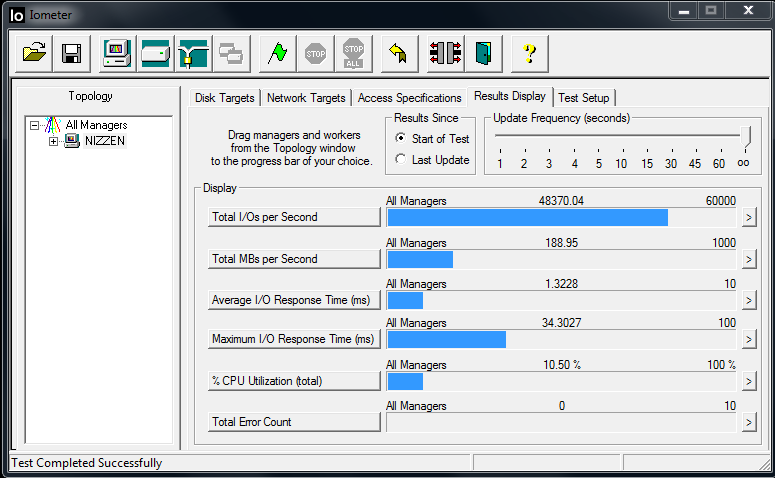
Task: Exit Iometer using the door icon
Action: (x=483, y=53)
